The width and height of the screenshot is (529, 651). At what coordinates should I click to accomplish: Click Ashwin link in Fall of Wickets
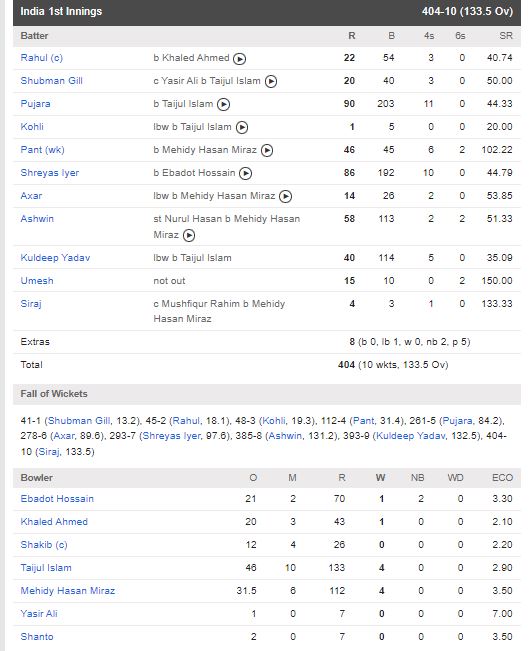(x=285, y=436)
